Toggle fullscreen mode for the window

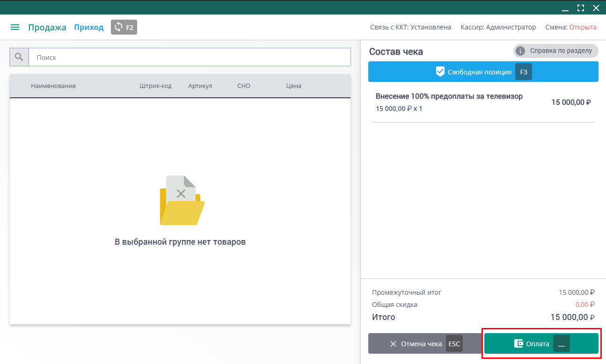[581, 7]
